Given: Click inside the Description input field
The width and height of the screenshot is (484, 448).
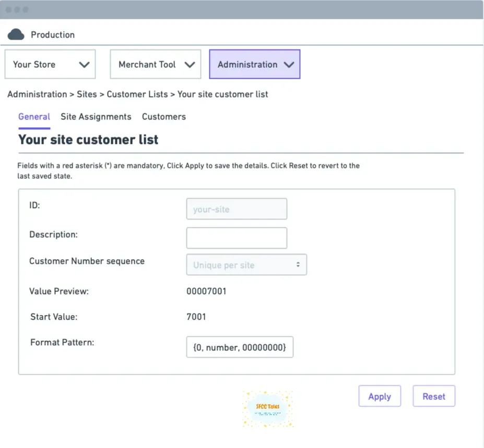Looking at the screenshot, I should point(236,238).
